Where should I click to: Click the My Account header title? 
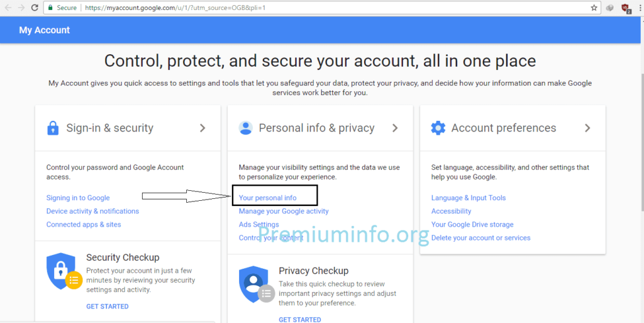(45, 30)
